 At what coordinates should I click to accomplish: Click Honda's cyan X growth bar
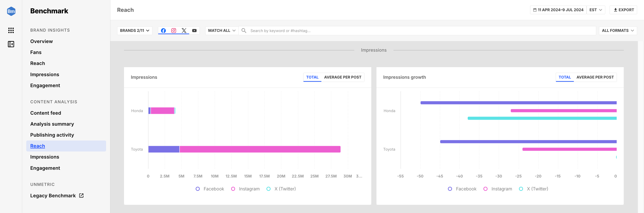pyautogui.click(x=542, y=118)
